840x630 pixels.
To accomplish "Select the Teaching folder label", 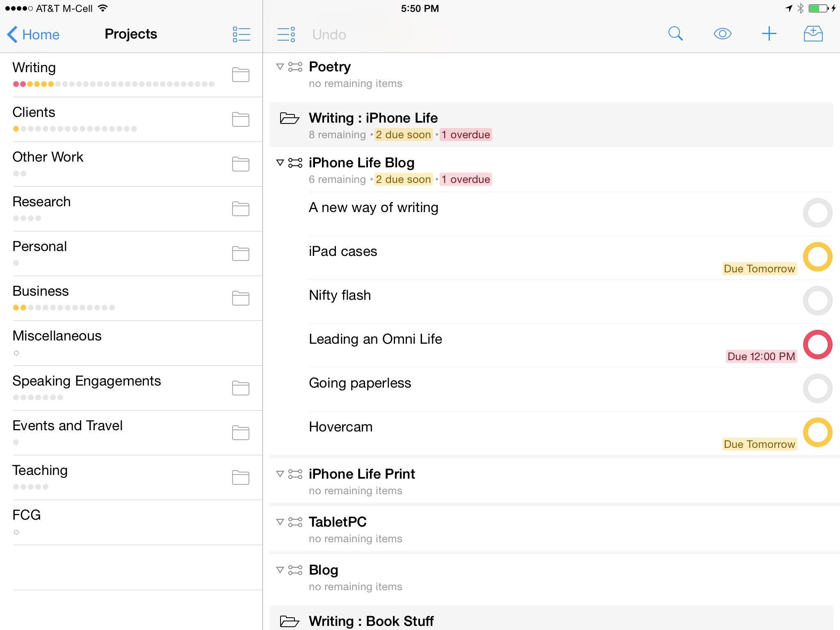I will pyautogui.click(x=40, y=470).
